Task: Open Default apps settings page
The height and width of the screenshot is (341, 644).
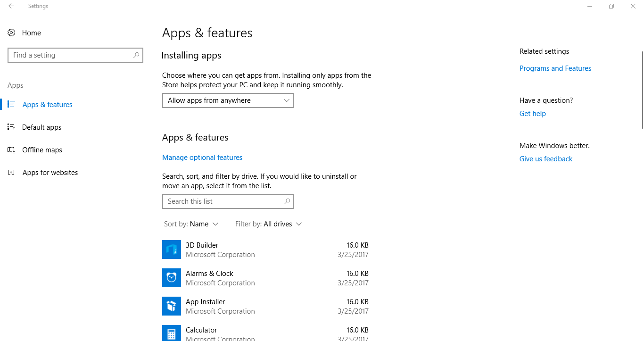Action: [x=42, y=127]
